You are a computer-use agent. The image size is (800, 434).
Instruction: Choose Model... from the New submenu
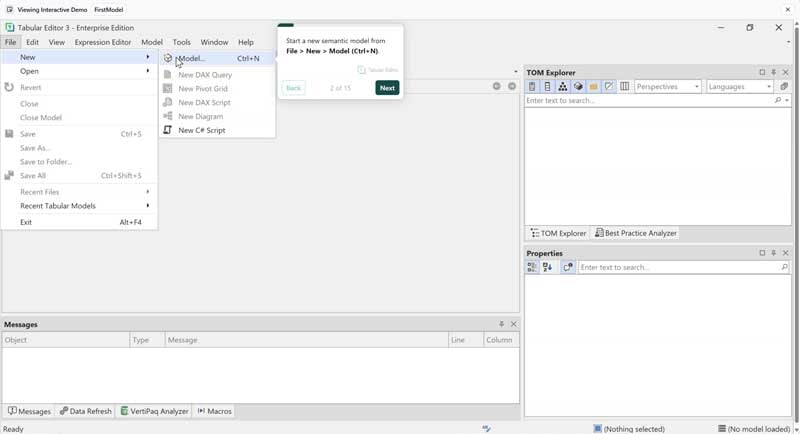[191, 58]
